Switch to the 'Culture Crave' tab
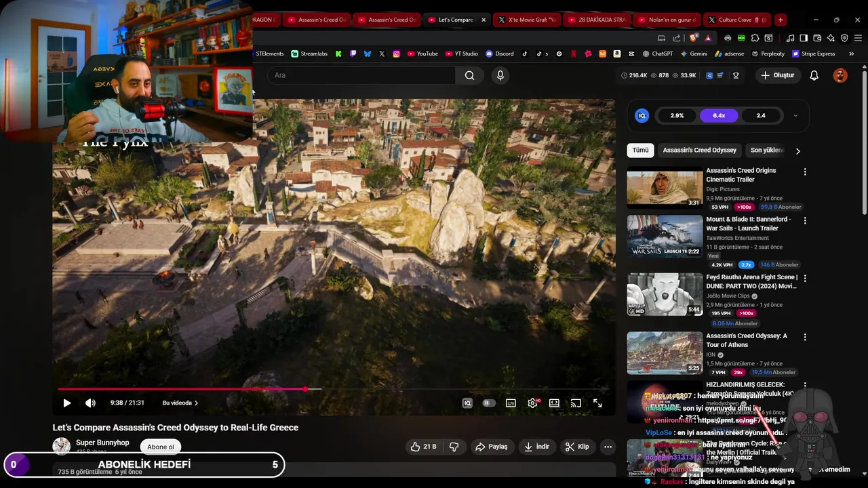 tap(738, 20)
